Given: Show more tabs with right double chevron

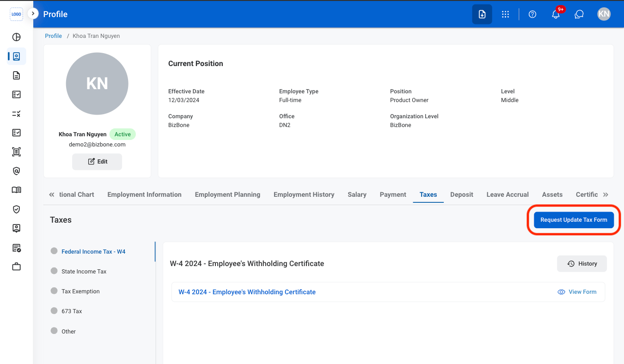Looking at the screenshot, I should 606,194.
